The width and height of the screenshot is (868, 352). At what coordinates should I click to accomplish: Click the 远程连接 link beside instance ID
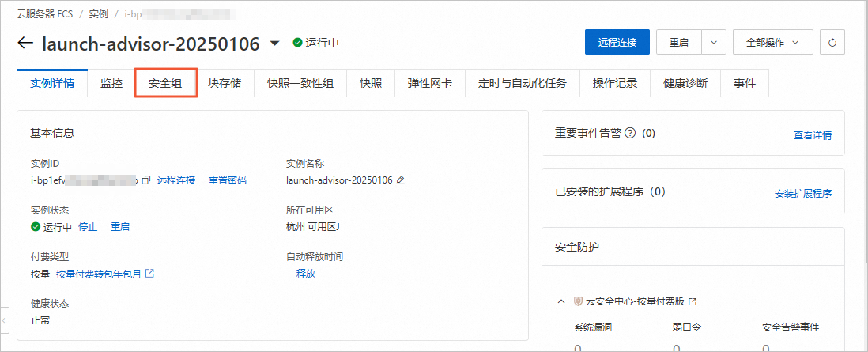tap(176, 180)
